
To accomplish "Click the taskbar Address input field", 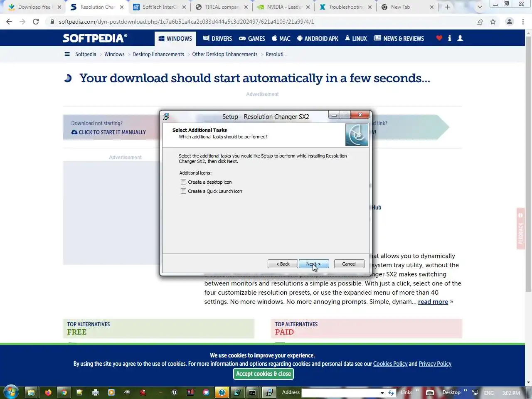I will (341, 392).
